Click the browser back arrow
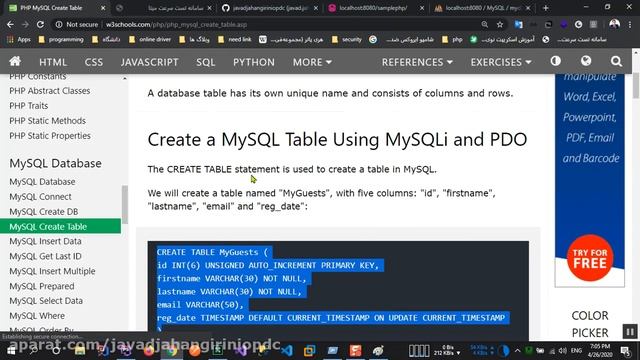640x360 pixels. click(x=10, y=24)
